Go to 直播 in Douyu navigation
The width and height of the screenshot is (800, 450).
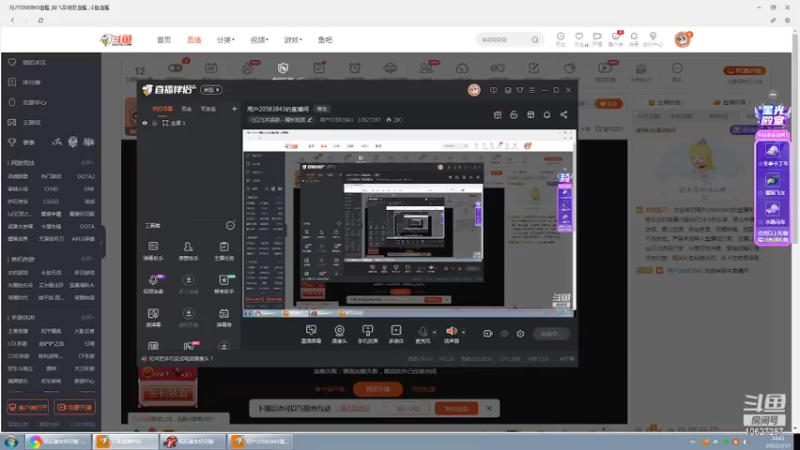pos(194,40)
